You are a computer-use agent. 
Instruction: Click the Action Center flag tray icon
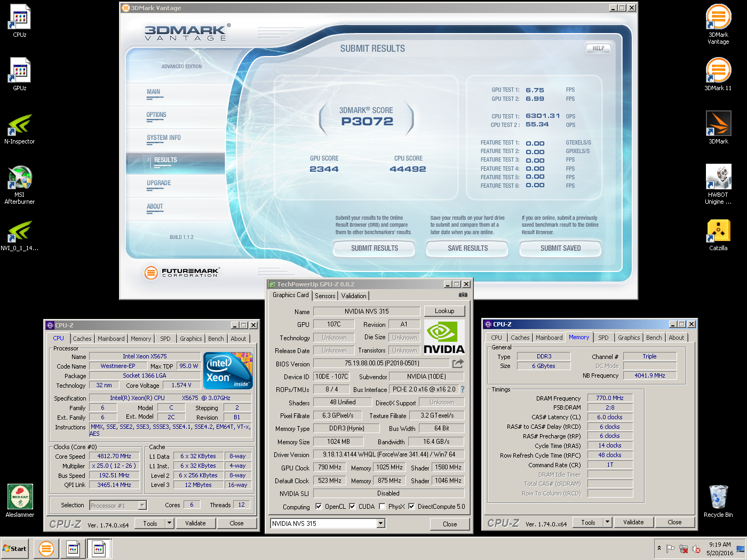click(671, 549)
